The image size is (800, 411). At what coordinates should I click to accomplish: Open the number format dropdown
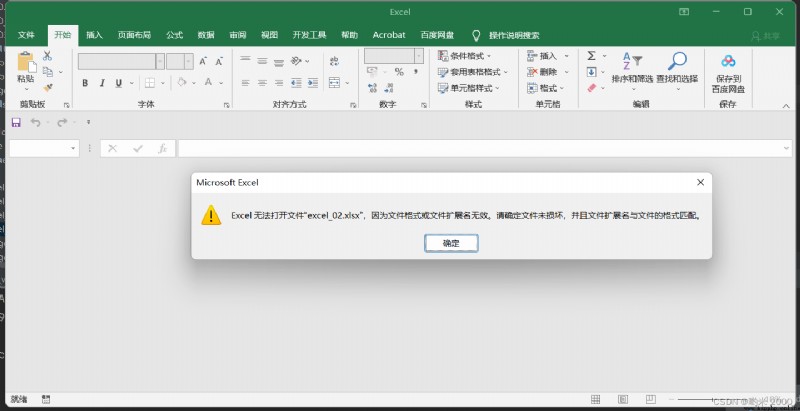coord(419,56)
